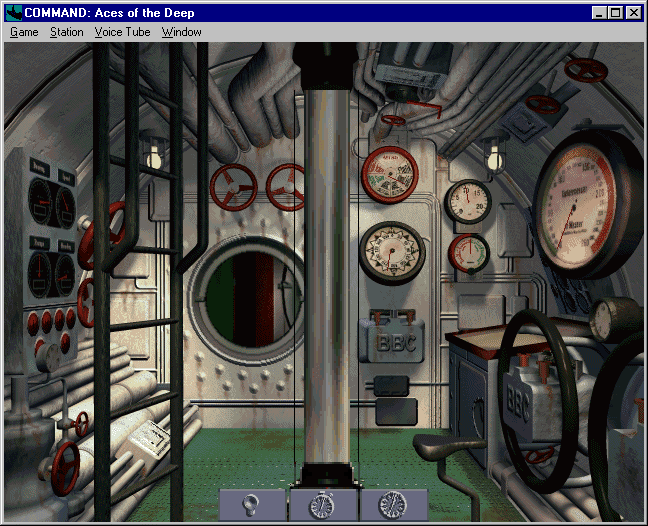Viewport: 648px width, 526px height.
Task: Open the Game menu
Action: tap(24, 32)
